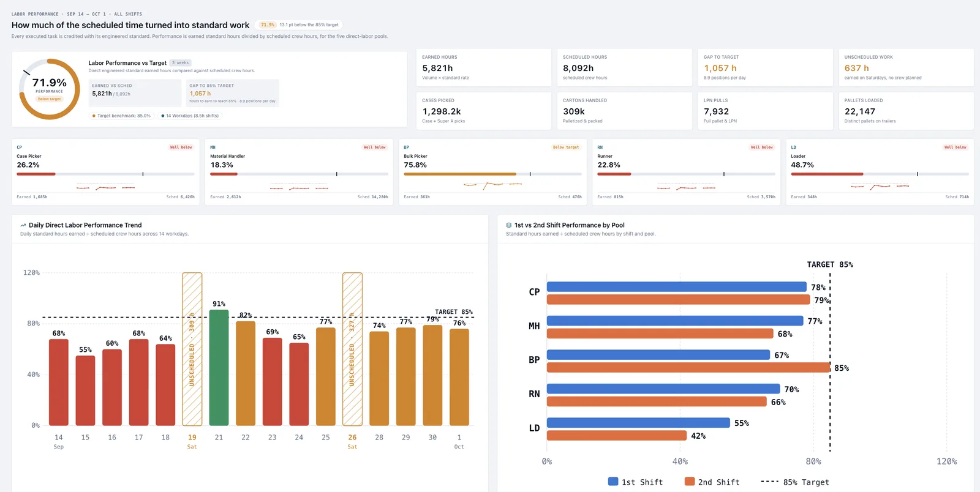Image resolution: width=980 pixels, height=492 pixels.
Task: Click the Runner card sparkline
Action: 686,187
